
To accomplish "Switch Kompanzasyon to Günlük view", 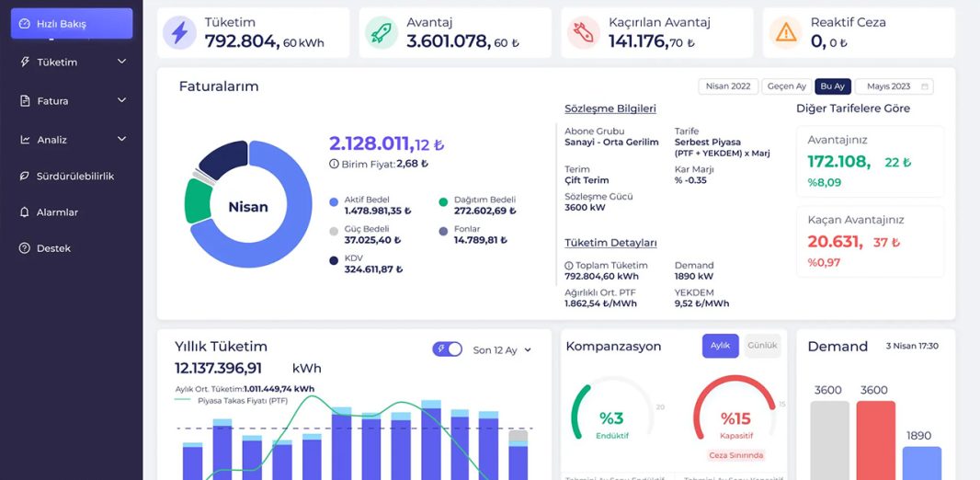I will [762, 346].
